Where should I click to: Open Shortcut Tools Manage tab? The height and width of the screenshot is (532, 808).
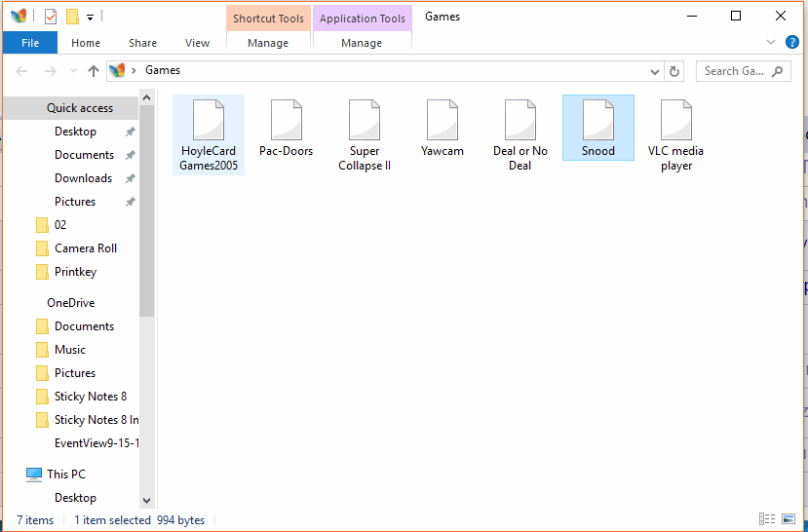coord(268,43)
